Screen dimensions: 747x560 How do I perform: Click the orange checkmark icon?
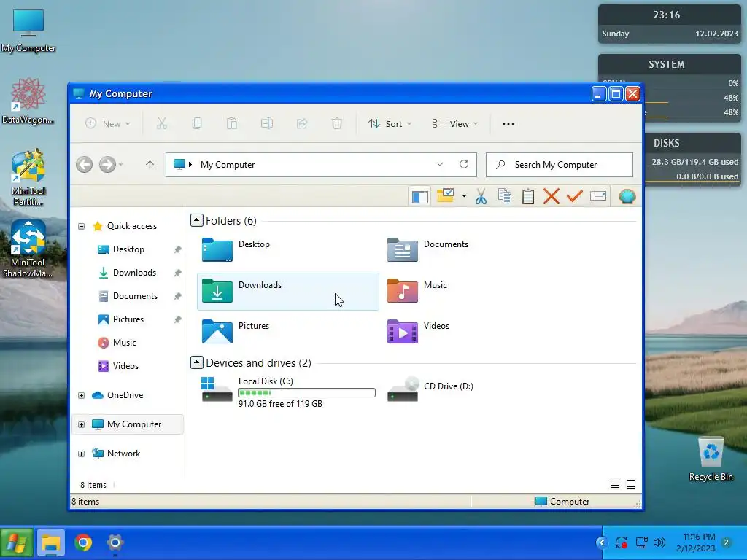(575, 195)
